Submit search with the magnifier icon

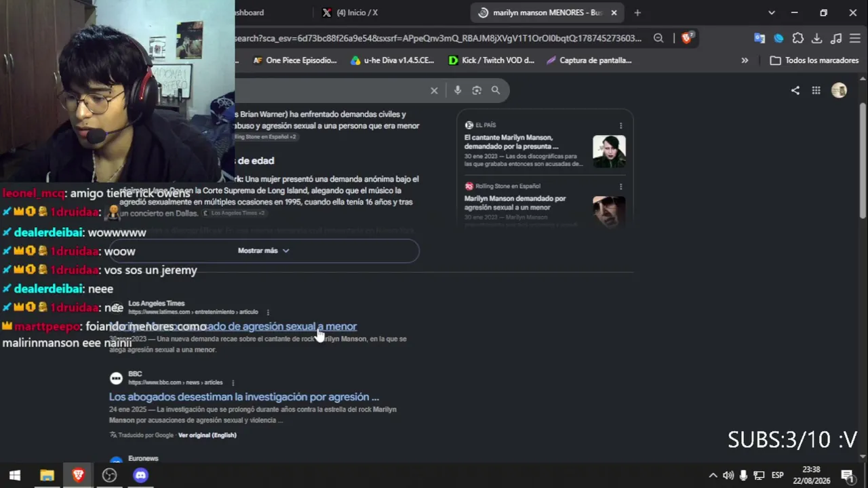(496, 90)
